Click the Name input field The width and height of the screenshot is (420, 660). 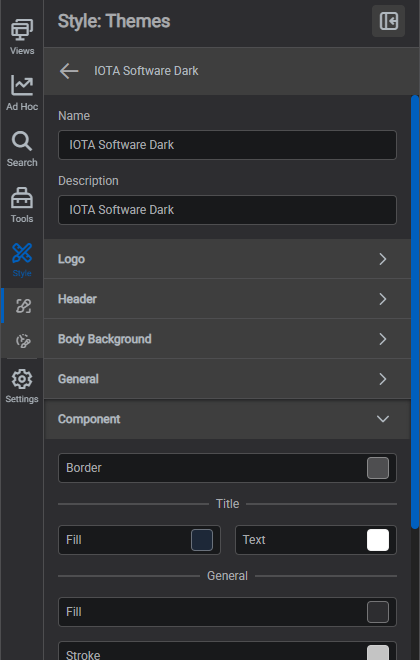click(227, 145)
